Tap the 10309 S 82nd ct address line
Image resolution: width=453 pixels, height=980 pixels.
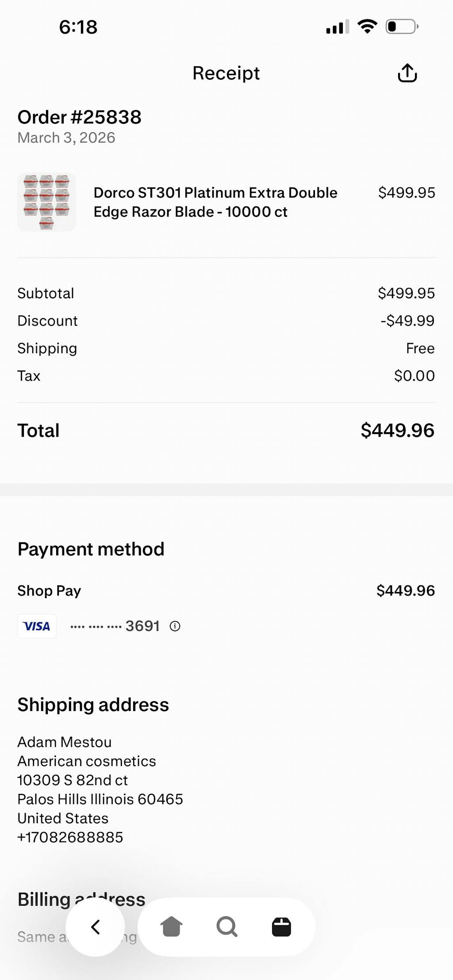point(73,780)
